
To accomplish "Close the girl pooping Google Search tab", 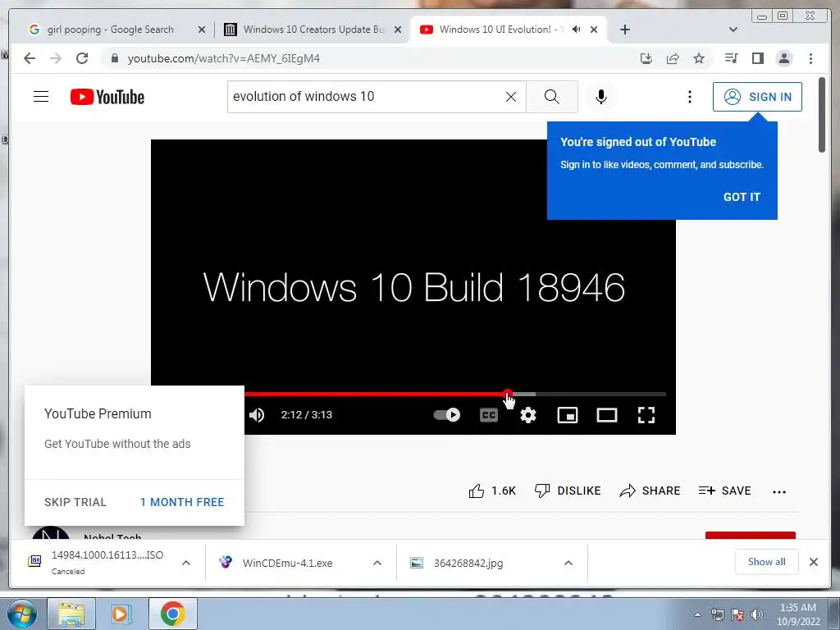I will [x=202, y=30].
